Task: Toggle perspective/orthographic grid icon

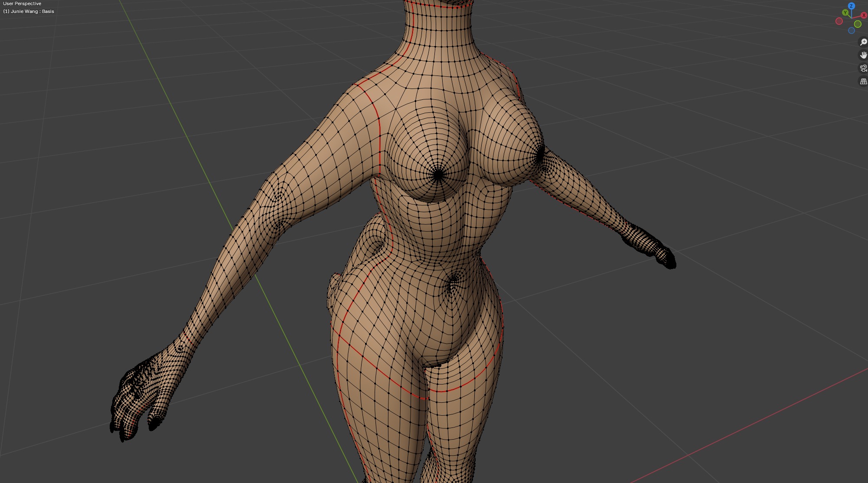Action: pos(864,81)
